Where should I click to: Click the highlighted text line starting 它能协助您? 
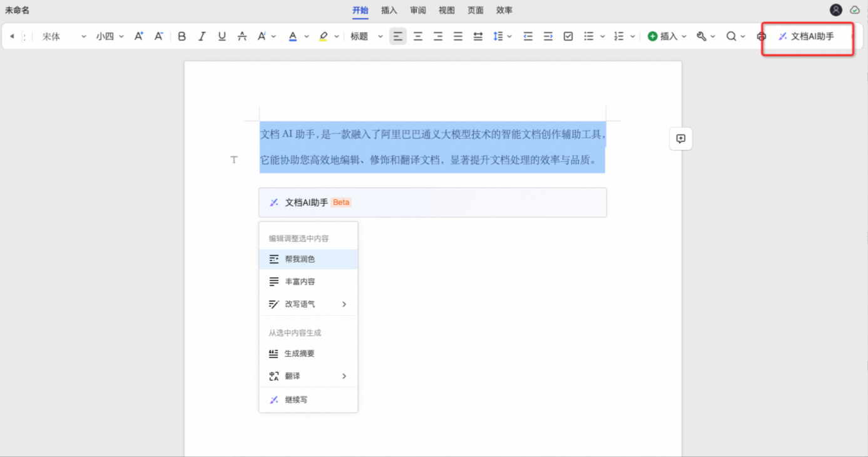pyautogui.click(x=429, y=160)
